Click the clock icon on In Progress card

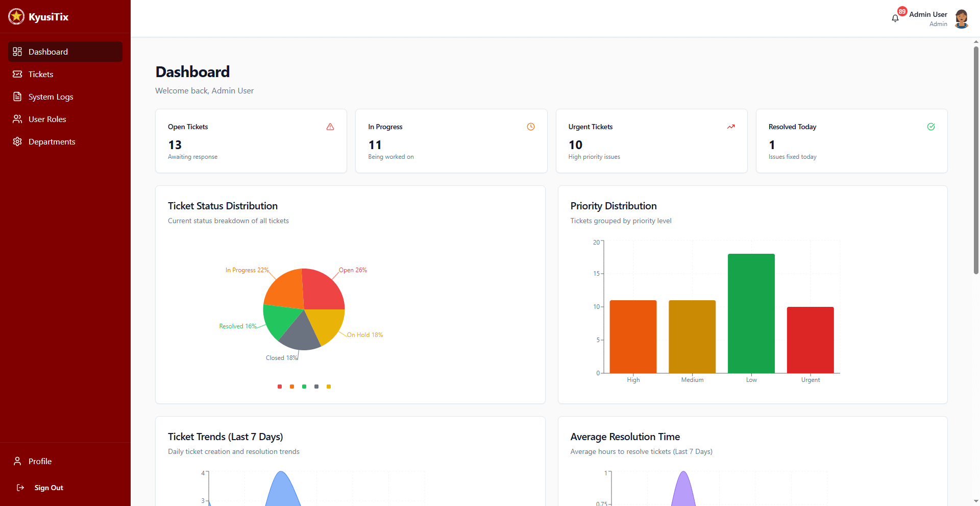pyautogui.click(x=530, y=127)
